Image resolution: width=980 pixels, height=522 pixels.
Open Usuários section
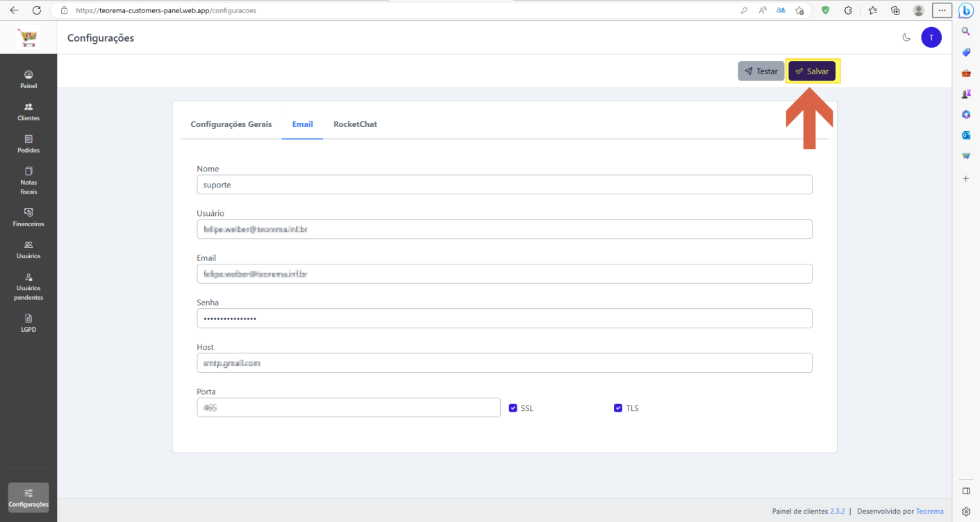click(x=28, y=250)
